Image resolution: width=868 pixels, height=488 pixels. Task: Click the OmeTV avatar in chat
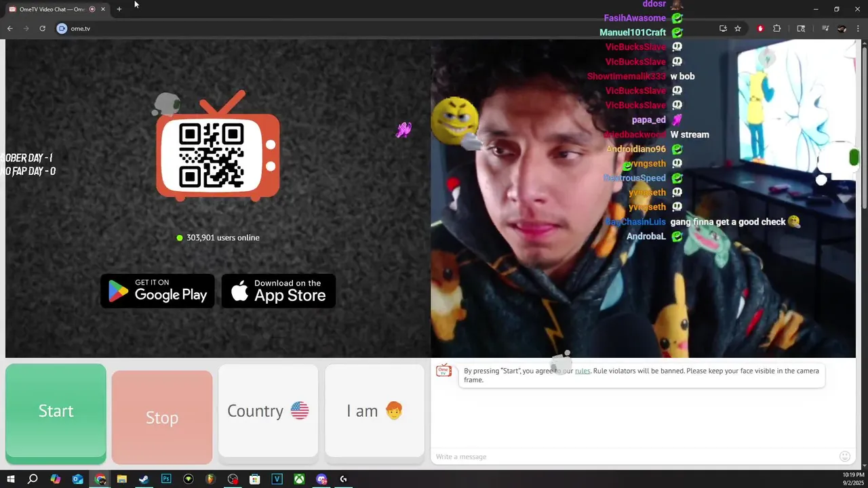(443, 370)
